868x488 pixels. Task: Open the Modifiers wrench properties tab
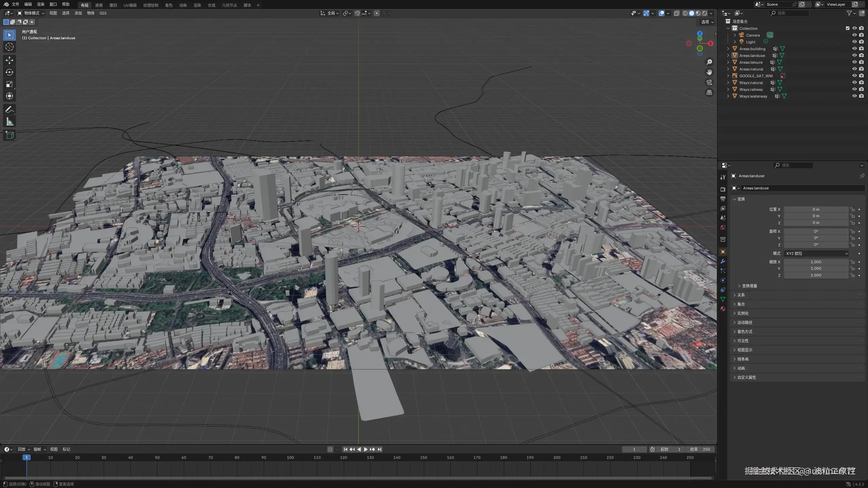[x=723, y=261]
